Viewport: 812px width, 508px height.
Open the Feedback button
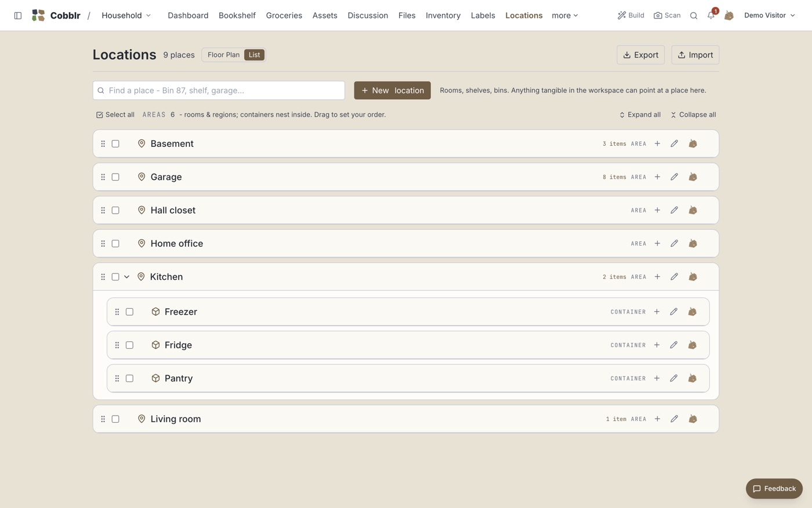(774, 489)
